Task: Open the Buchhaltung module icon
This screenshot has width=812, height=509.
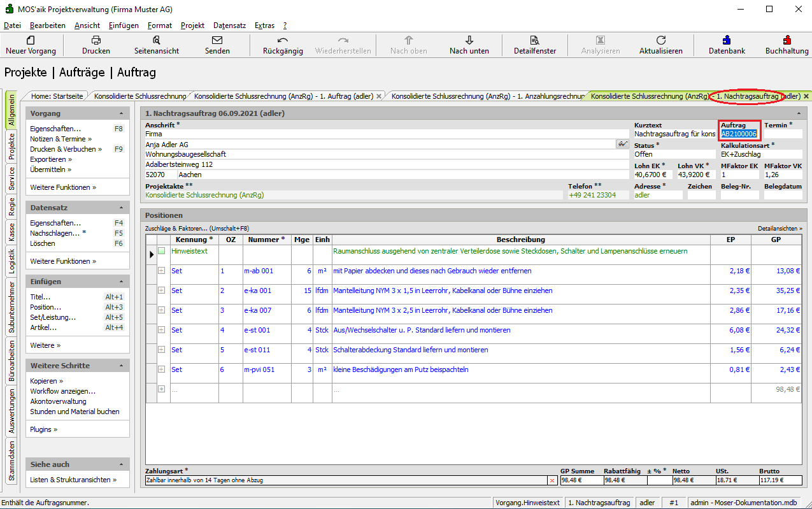Action: click(x=787, y=40)
